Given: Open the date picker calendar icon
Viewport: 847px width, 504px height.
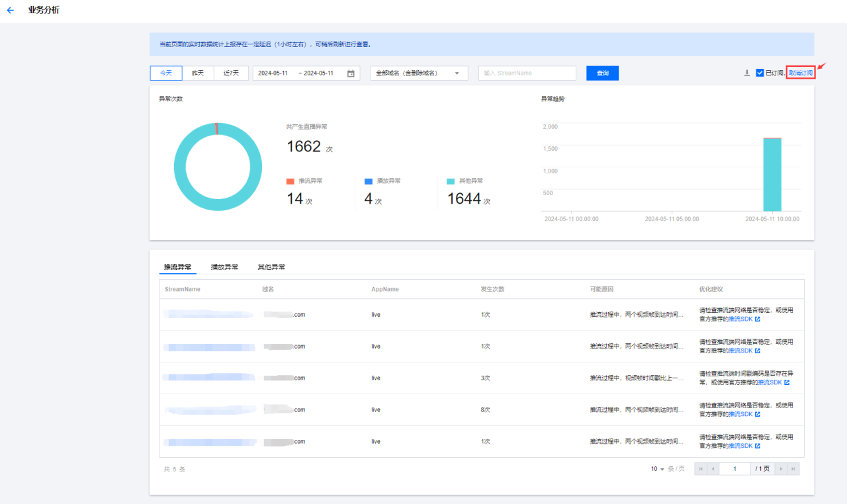Looking at the screenshot, I should 351,73.
